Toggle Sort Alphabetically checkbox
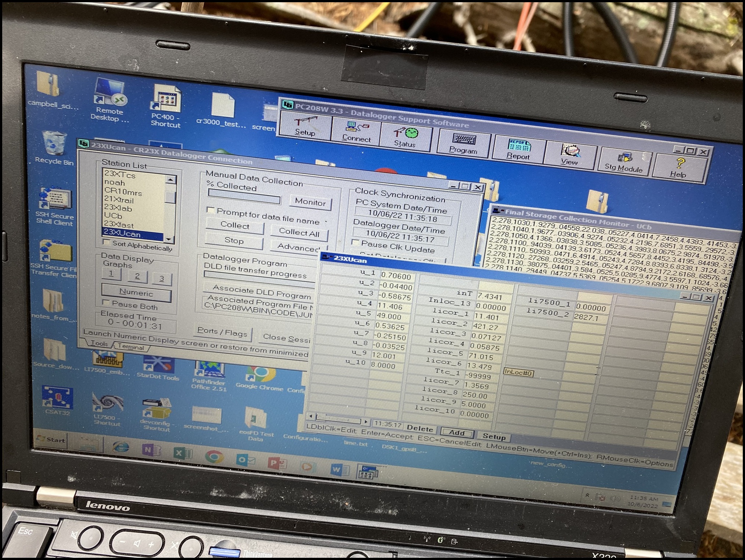The image size is (745, 560). [107, 242]
